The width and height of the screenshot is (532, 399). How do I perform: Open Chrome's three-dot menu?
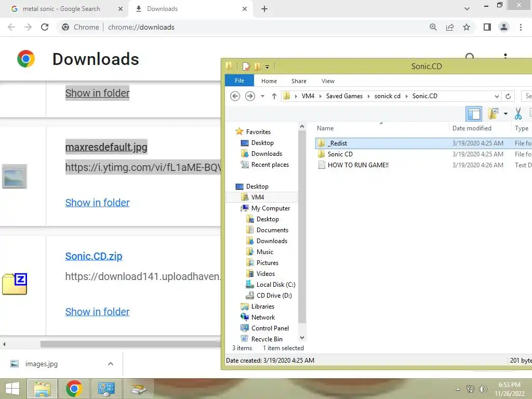521,27
